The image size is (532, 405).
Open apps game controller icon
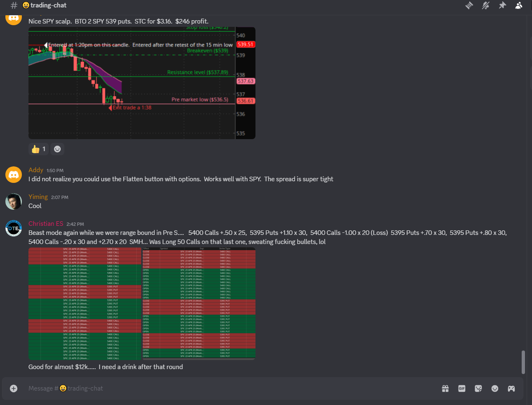(511, 388)
